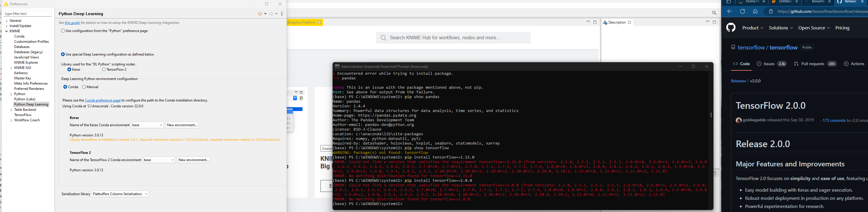Click the back arrow in Preferences header

[x=260, y=14]
